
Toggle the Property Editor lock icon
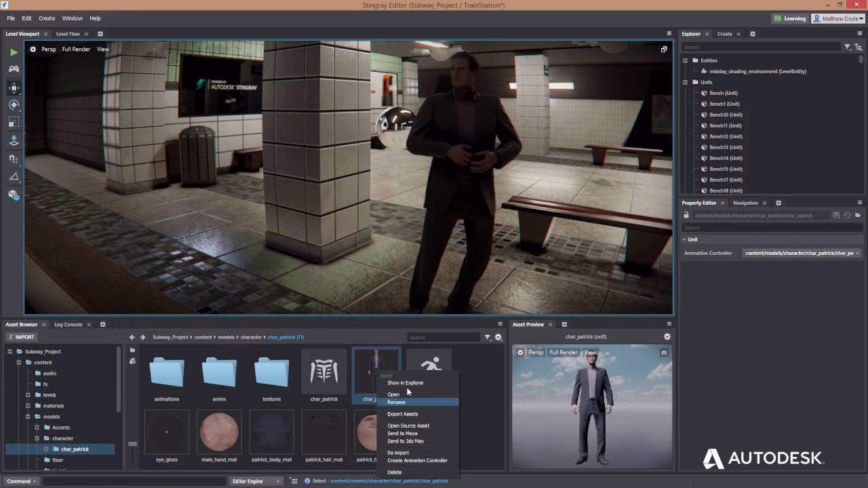click(x=688, y=216)
